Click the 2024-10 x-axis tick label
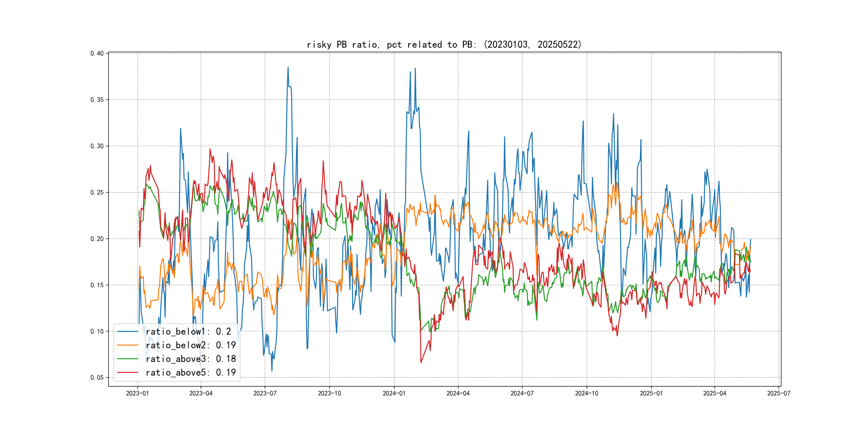 (x=587, y=393)
